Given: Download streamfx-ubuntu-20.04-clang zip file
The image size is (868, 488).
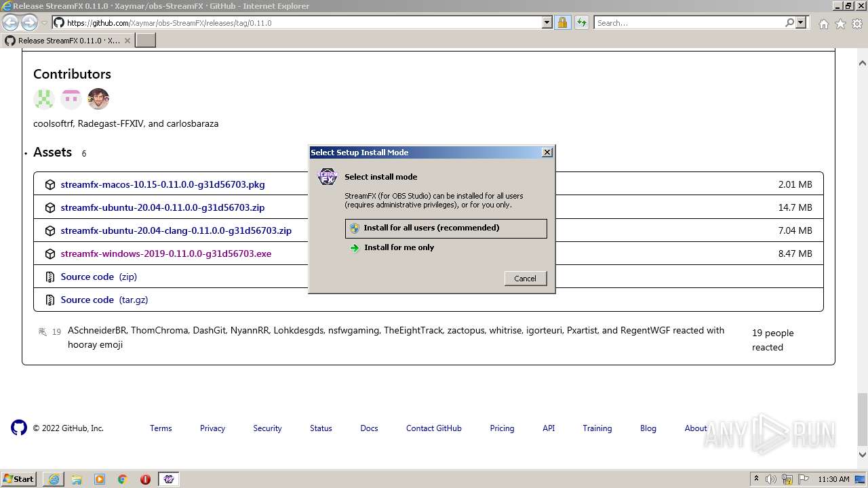Looking at the screenshot, I should pos(176,230).
